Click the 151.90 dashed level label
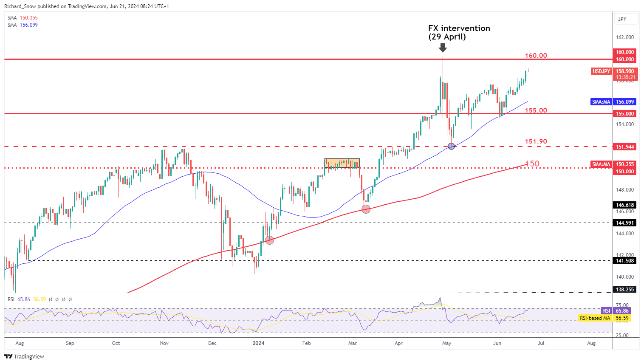The width and height of the screenshot is (644, 364). coord(536,141)
